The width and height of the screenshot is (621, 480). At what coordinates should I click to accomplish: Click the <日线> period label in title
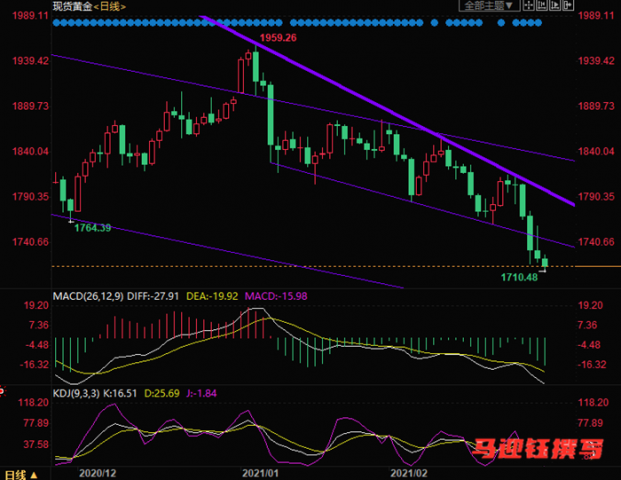(110, 6)
